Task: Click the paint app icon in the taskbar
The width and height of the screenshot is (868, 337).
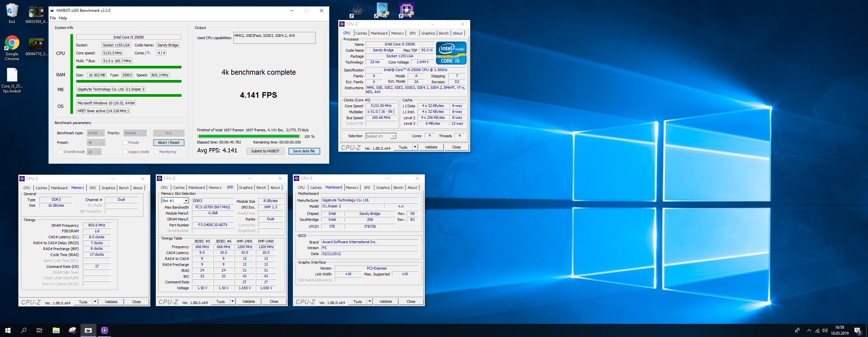Action: pyautogui.click(x=72, y=330)
